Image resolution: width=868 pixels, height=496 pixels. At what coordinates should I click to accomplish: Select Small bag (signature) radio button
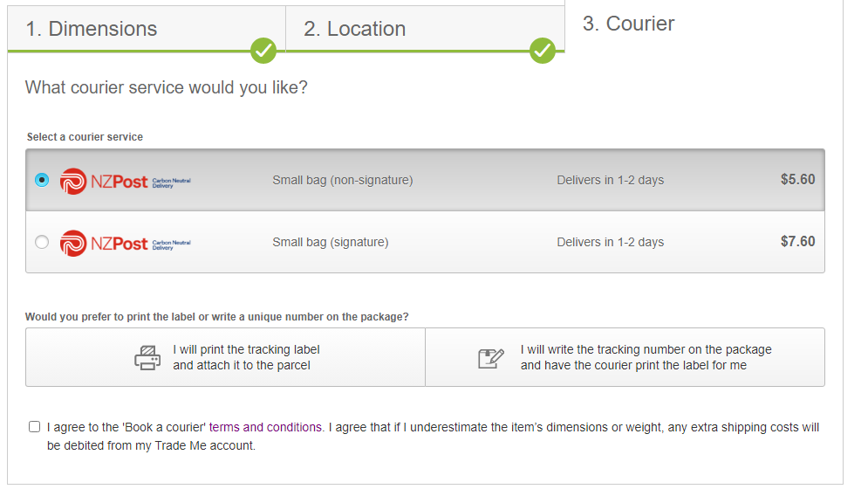coord(42,243)
